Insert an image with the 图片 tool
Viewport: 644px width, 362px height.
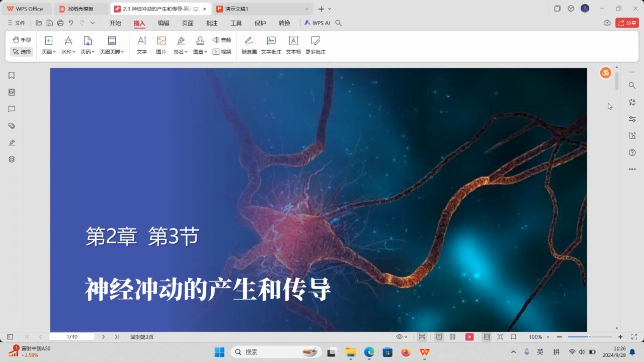click(161, 45)
